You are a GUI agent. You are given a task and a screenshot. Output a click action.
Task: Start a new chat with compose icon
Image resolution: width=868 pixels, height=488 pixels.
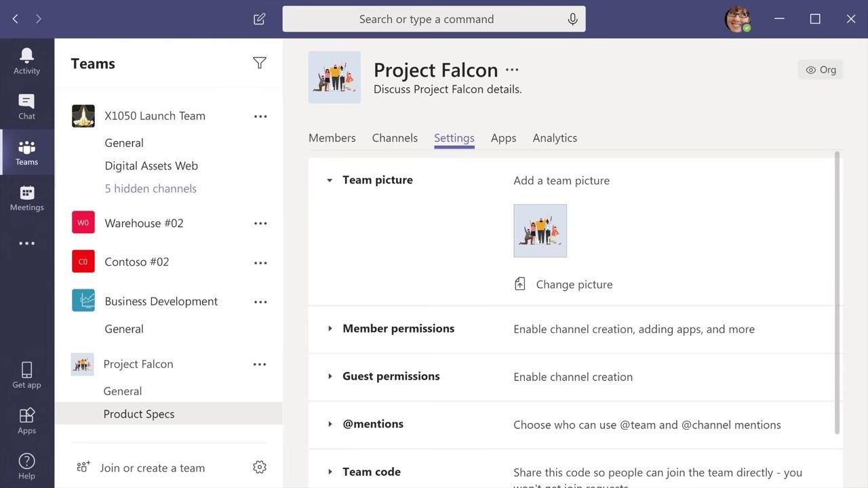259,19
